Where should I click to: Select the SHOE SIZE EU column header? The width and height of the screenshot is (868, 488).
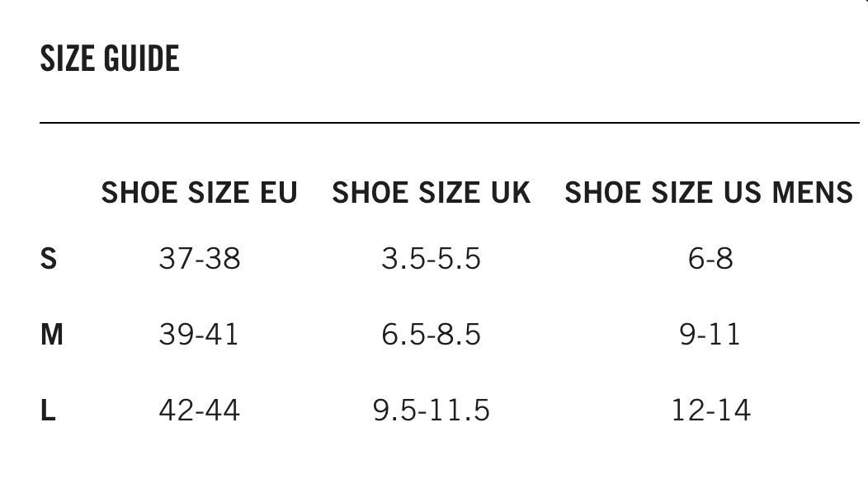[199, 193]
